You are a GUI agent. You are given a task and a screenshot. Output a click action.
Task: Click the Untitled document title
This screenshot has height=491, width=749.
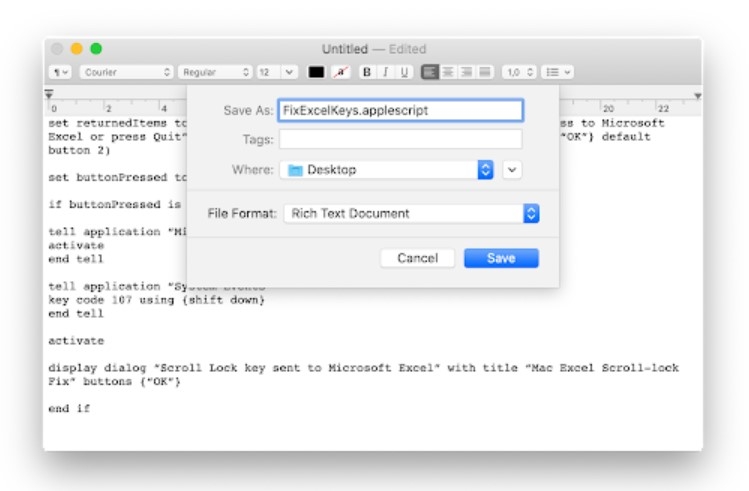pyautogui.click(x=345, y=49)
